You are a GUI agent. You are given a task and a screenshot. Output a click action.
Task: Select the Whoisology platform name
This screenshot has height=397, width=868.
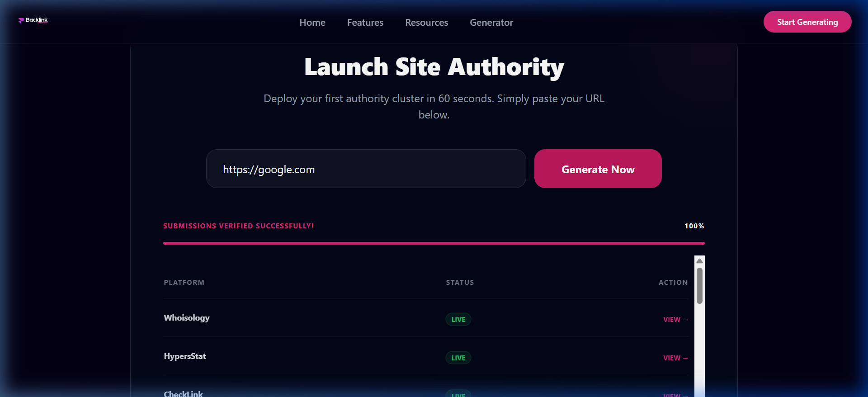click(x=187, y=318)
